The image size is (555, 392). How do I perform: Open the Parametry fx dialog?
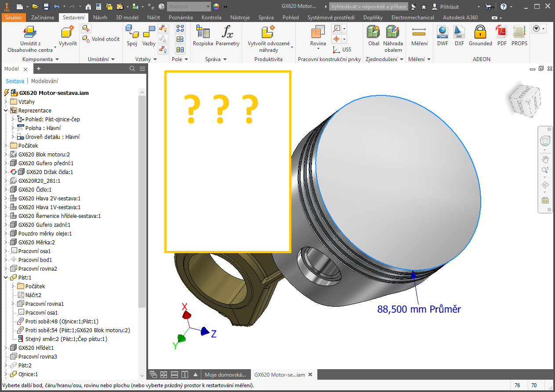pyautogui.click(x=228, y=36)
